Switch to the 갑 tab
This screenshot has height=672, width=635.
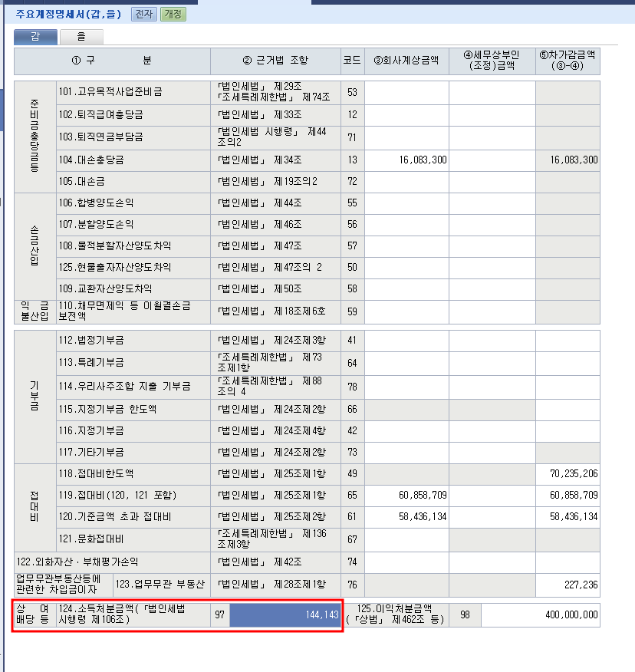(x=35, y=37)
